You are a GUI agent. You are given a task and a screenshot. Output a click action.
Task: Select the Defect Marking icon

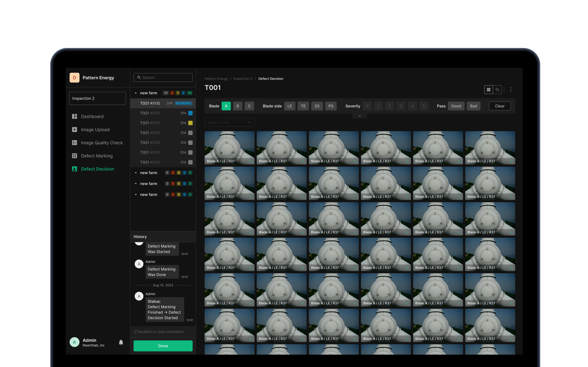point(74,156)
